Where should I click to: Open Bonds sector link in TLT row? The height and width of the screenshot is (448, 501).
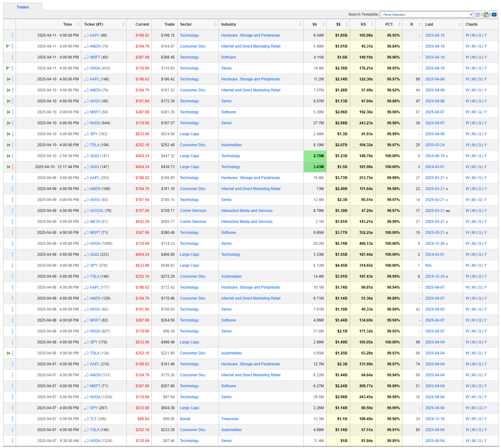click(x=185, y=419)
